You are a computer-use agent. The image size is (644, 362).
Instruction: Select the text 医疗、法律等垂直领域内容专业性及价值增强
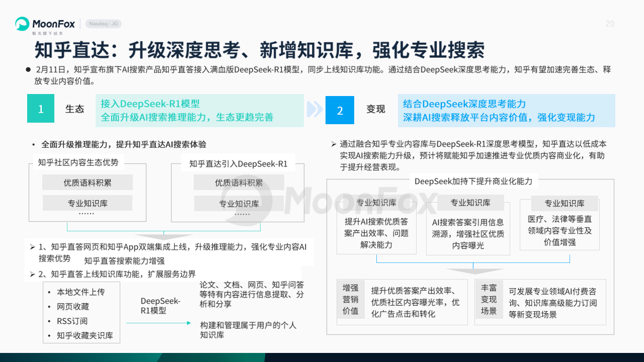(x=559, y=230)
